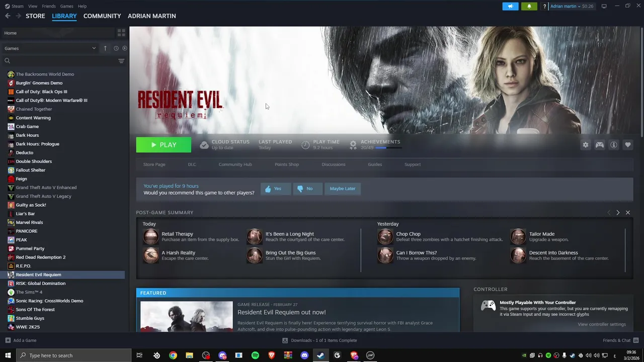Image resolution: width=644 pixels, height=362 pixels.
Task: Click the achievements progress bar
Action: (x=388, y=148)
